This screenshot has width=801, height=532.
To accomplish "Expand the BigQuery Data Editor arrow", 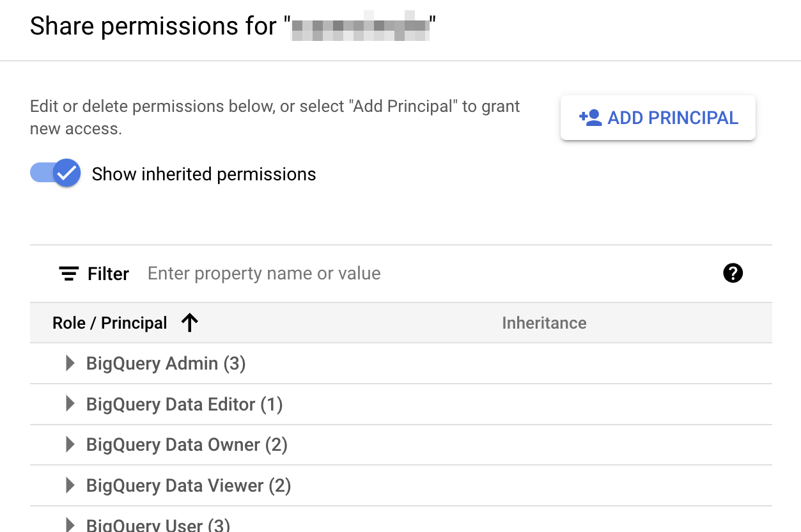I will pos(70,404).
